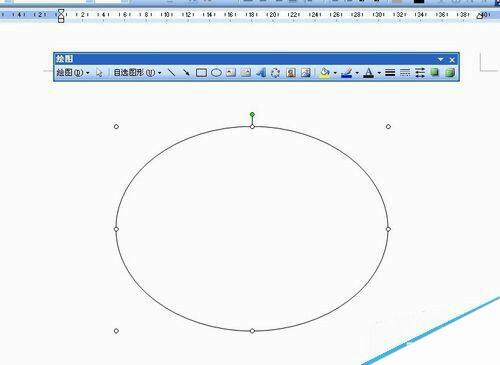Select the Oval shape tool
Screen dimensions: 500x365
tap(216, 72)
